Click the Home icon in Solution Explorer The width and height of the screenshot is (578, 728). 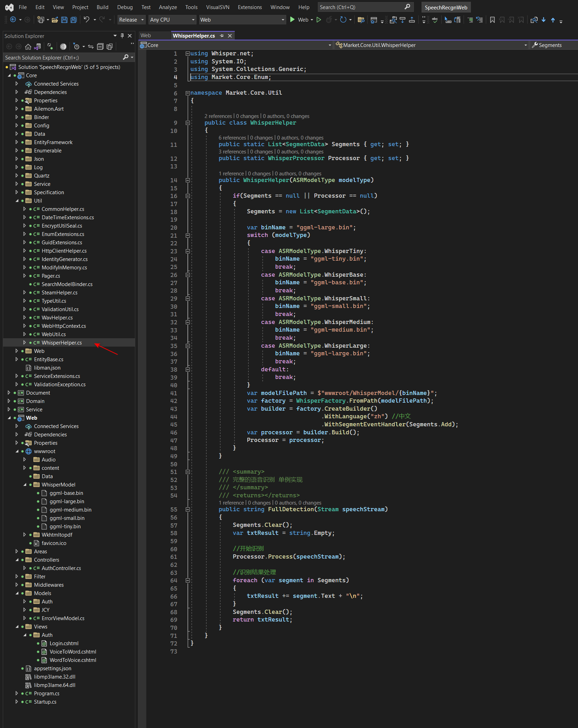click(28, 47)
